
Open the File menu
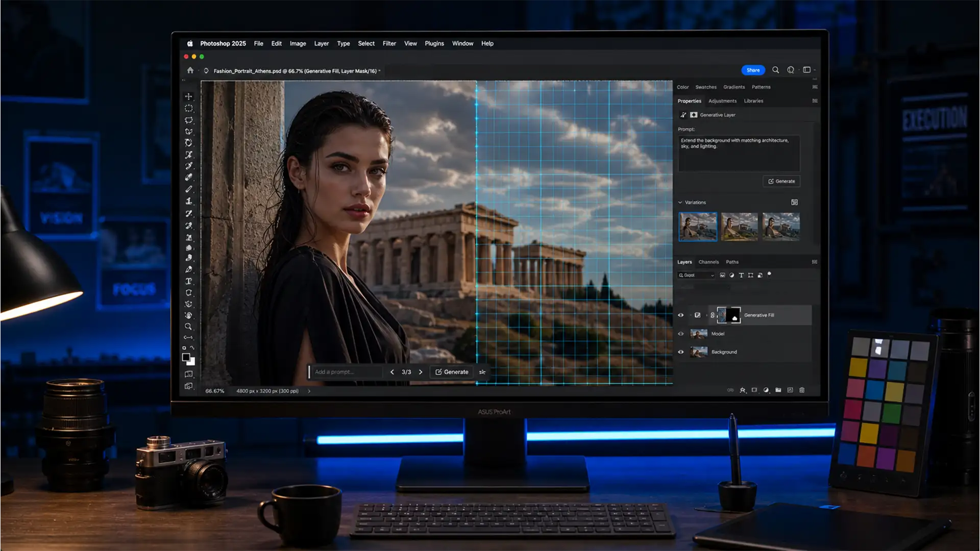point(259,43)
